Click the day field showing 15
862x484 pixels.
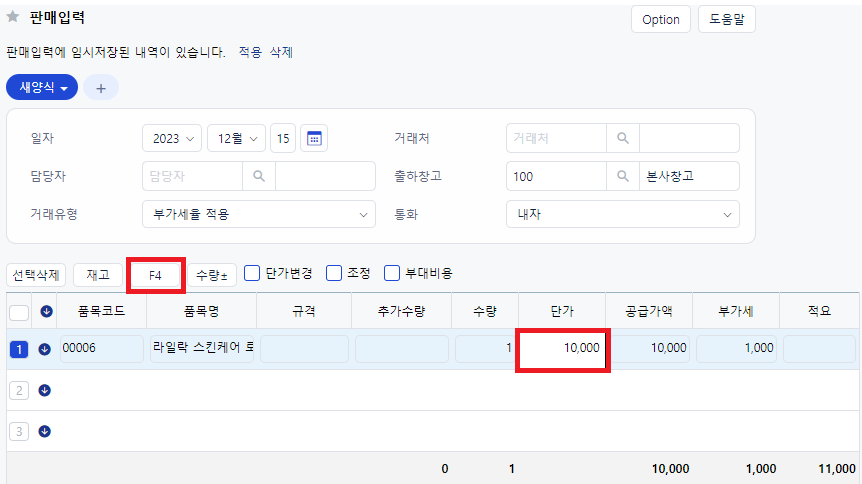pyautogui.click(x=283, y=138)
